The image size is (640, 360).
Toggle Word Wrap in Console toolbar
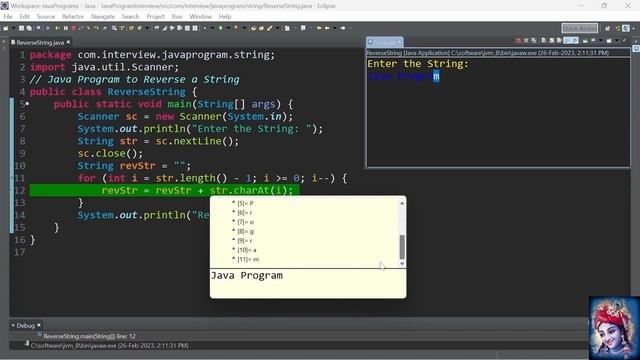[x=559, y=40]
